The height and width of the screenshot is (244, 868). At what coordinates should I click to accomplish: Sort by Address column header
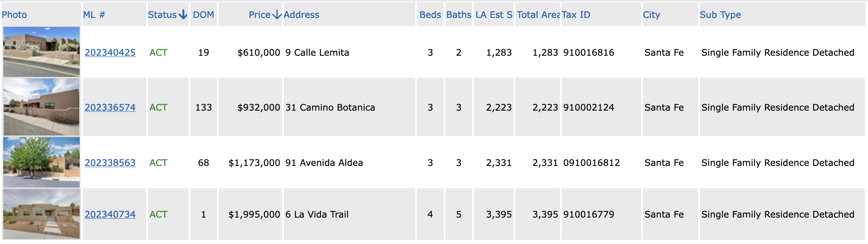[x=302, y=15]
